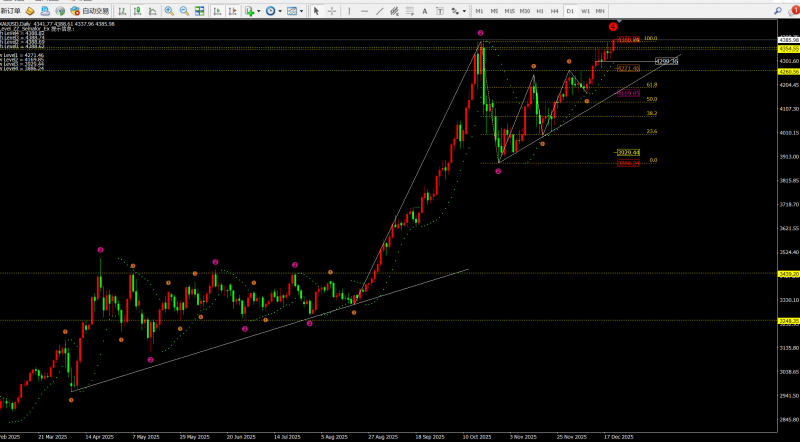This screenshot has height=442, width=800.
Task: Select the M15 timeframe button
Action: (509, 10)
